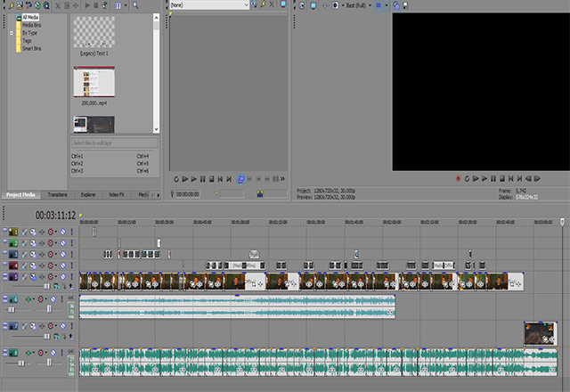Solo video track 5
Image resolution: width=570 pixels, height=392 pixels.
[x=71, y=277]
